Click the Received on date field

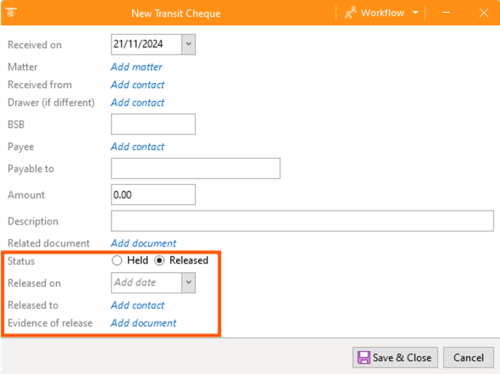coord(147,44)
